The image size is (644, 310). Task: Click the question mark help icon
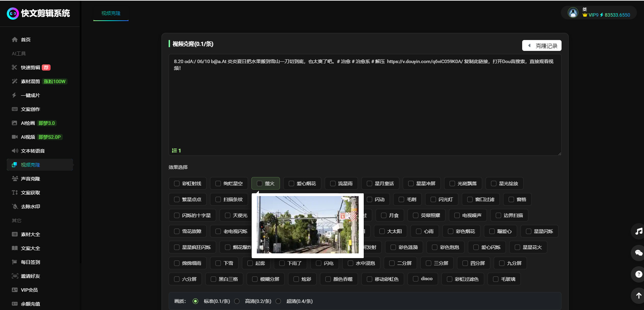[639, 274]
